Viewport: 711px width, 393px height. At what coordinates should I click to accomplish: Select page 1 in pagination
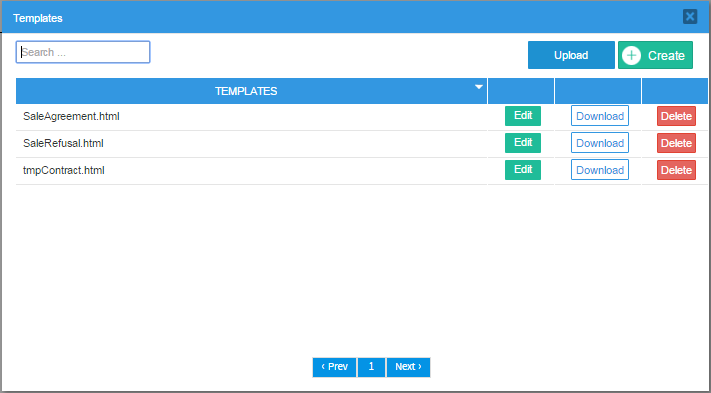tap(371, 367)
